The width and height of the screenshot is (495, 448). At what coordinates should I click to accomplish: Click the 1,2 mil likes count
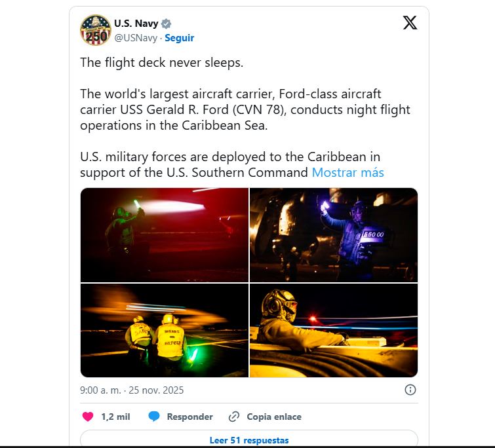coord(115,417)
